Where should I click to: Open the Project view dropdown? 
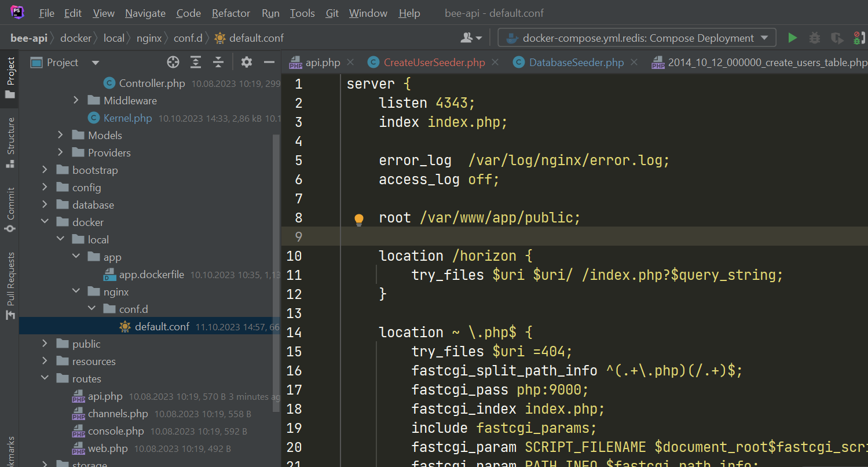[94, 62]
